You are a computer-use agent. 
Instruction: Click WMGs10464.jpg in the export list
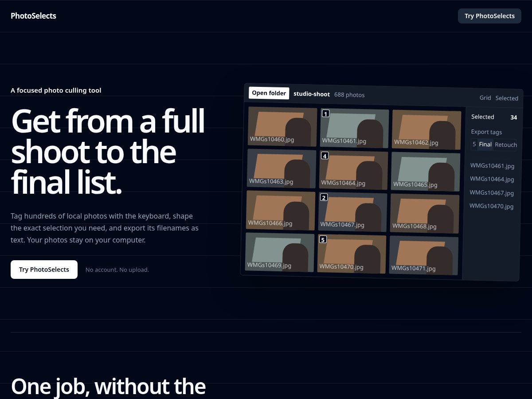click(x=492, y=179)
